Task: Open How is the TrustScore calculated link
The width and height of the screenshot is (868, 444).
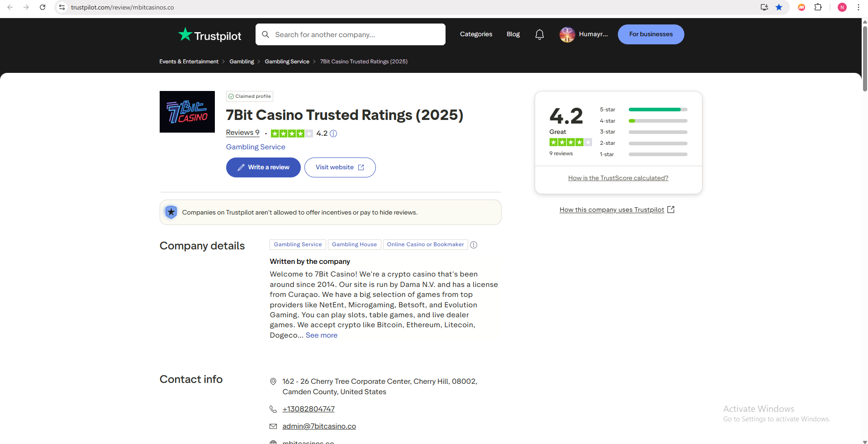Action: click(618, 178)
